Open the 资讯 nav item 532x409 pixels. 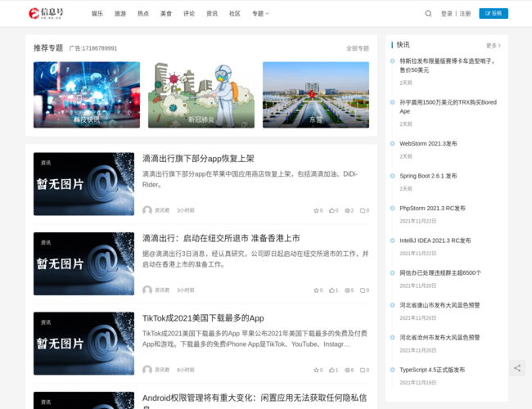point(212,14)
